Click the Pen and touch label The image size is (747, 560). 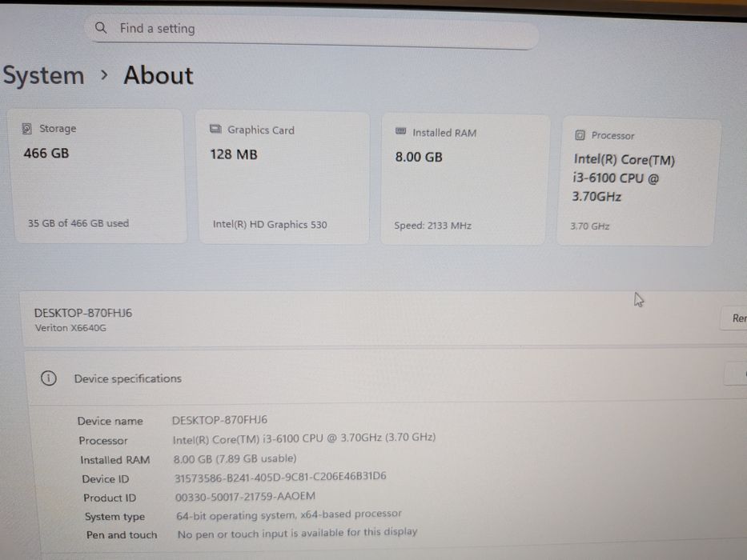pyautogui.click(x=122, y=534)
